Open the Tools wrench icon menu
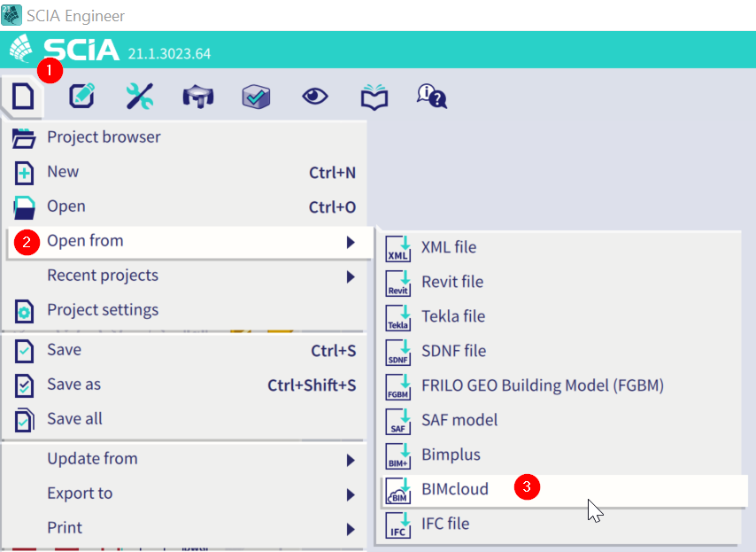The width and height of the screenshot is (756, 552). (140, 96)
